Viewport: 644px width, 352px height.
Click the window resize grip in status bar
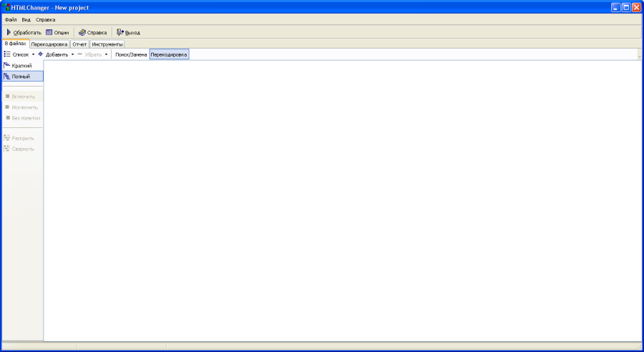639,348
